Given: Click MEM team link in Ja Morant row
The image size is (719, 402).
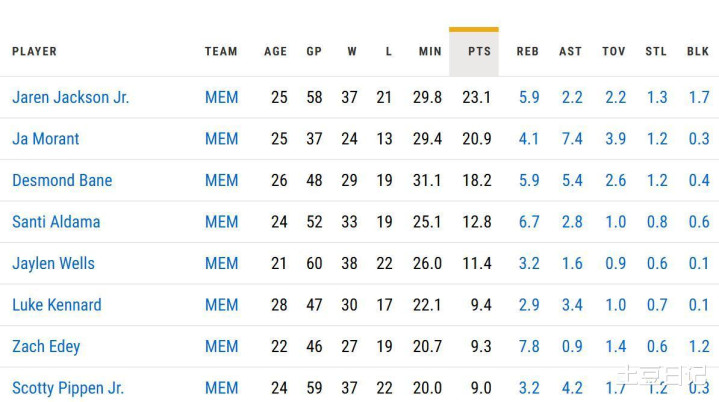Looking at the screenshot, I should point(221,138).
